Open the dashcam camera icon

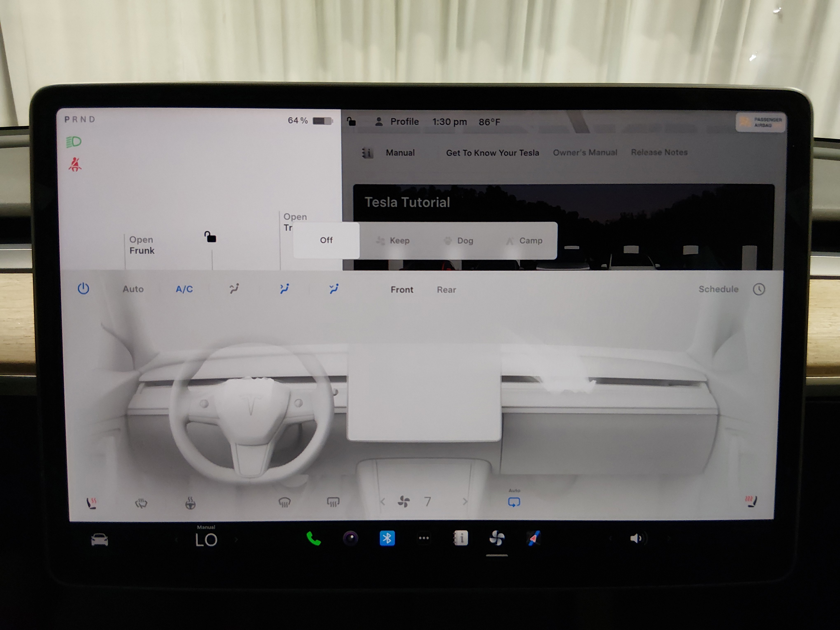point(350,538)
